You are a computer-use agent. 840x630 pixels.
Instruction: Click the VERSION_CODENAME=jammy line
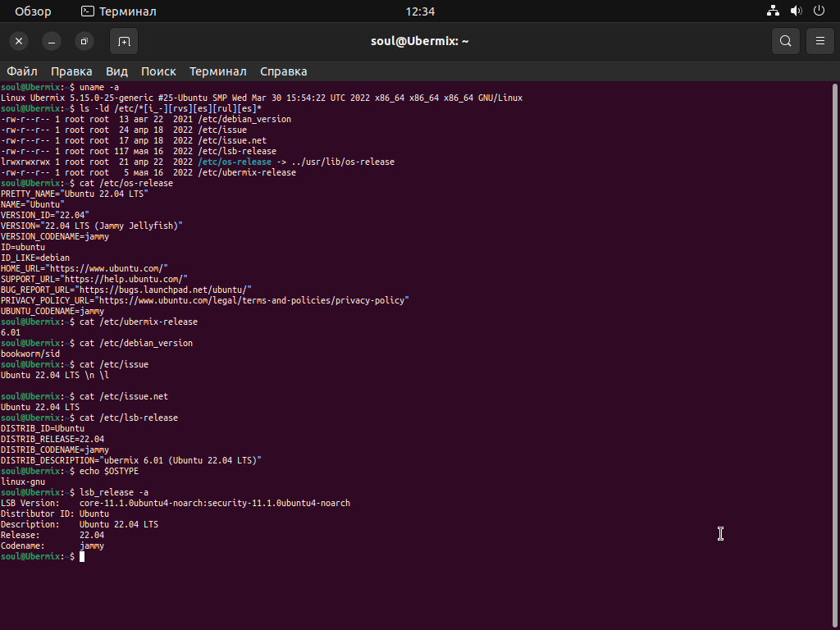pyautogui.click(x=55, y=236)
